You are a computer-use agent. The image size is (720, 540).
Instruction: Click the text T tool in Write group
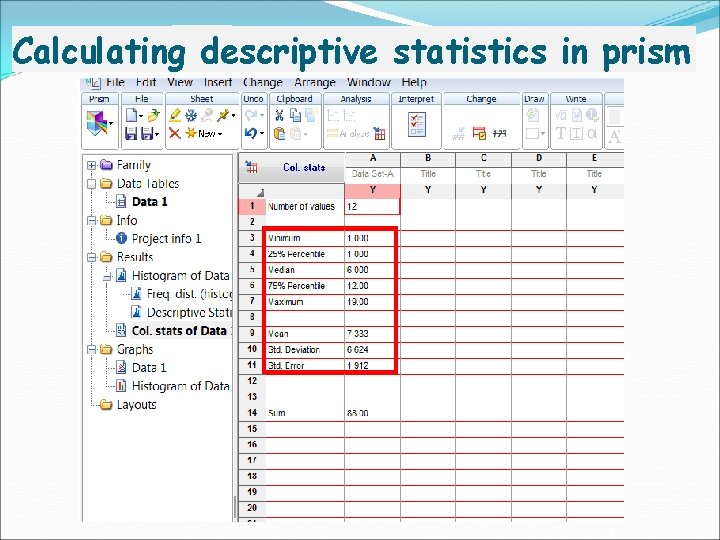coord(561,134)
